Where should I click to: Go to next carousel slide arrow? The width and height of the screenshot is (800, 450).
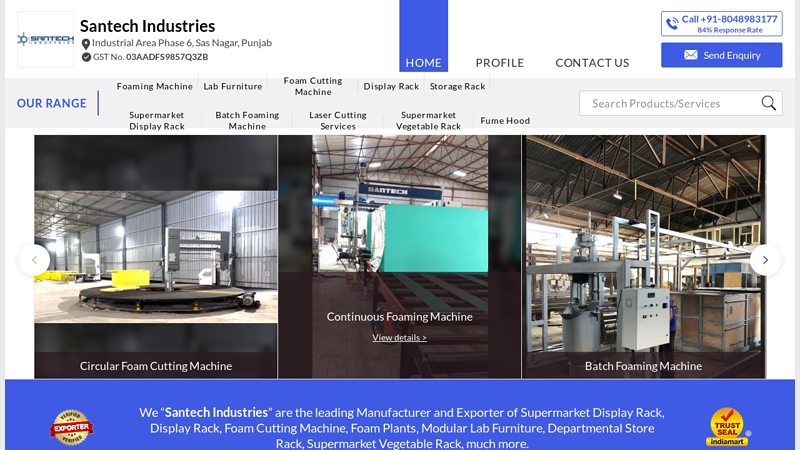coord(765,260)
